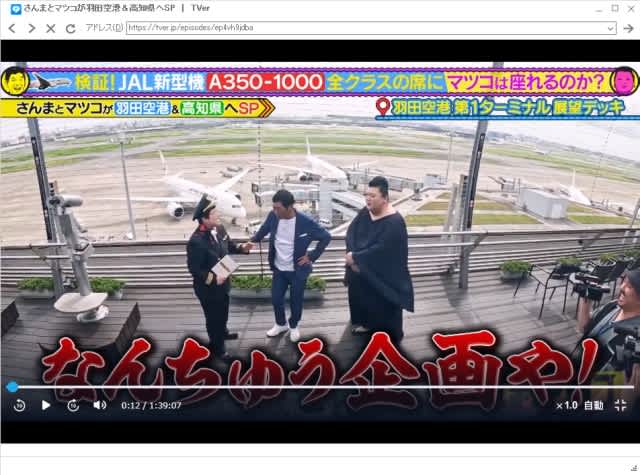Mute the video volume
The width and height of the screenshot is (640, 475).
point(100,405)
